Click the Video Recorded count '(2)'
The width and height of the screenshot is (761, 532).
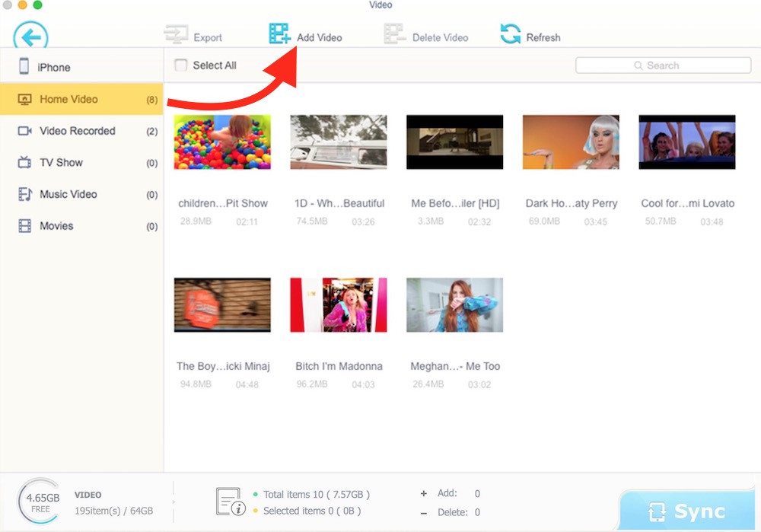pos(152,131)
